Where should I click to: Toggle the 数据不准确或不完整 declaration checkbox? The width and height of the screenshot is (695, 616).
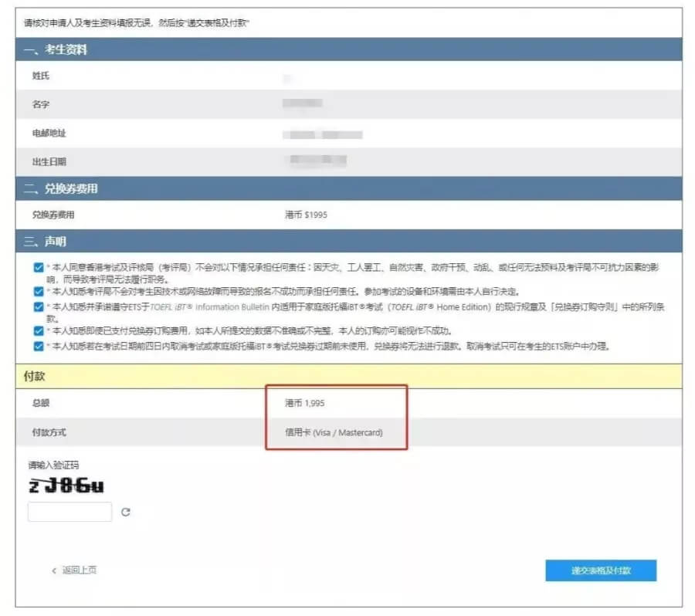coord(39,331)
